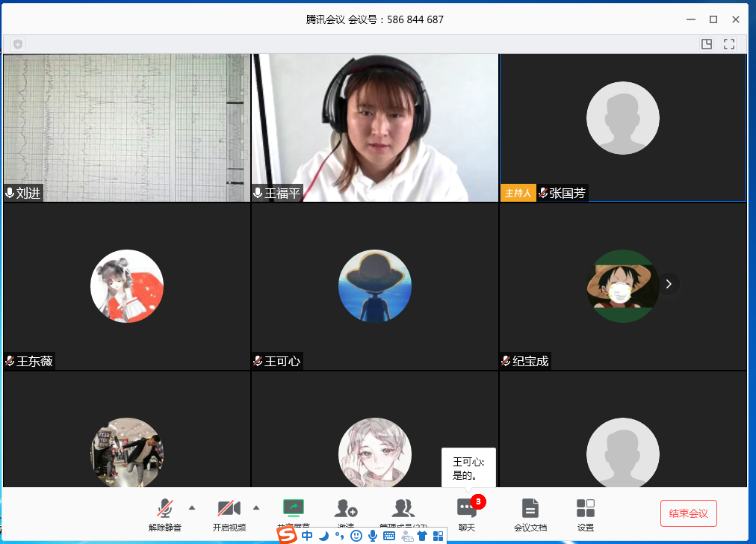756x544 pixels.
Task: Select 刘进's shared video tile
Action: click(x=126, y=127)
